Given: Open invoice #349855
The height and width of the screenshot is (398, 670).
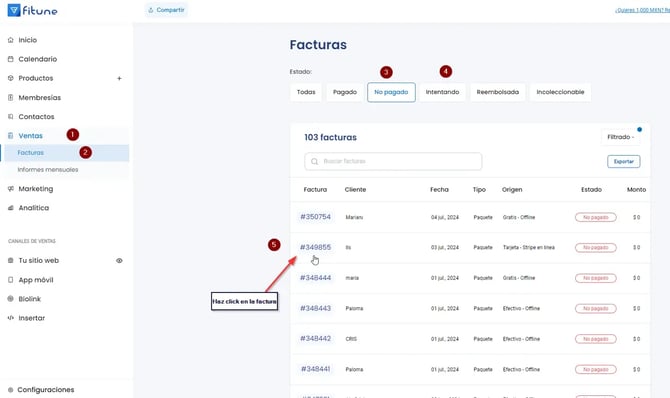Looking at the screenshot, I should pos(315,247).
